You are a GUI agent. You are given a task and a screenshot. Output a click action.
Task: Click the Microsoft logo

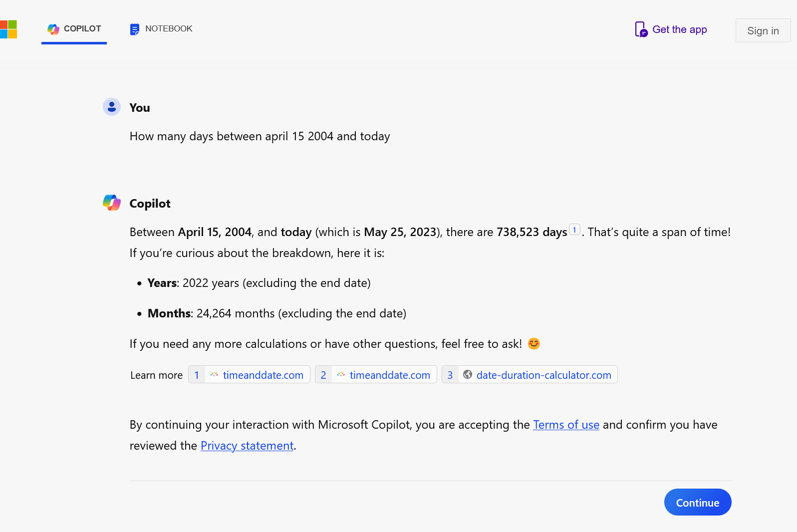9,29
